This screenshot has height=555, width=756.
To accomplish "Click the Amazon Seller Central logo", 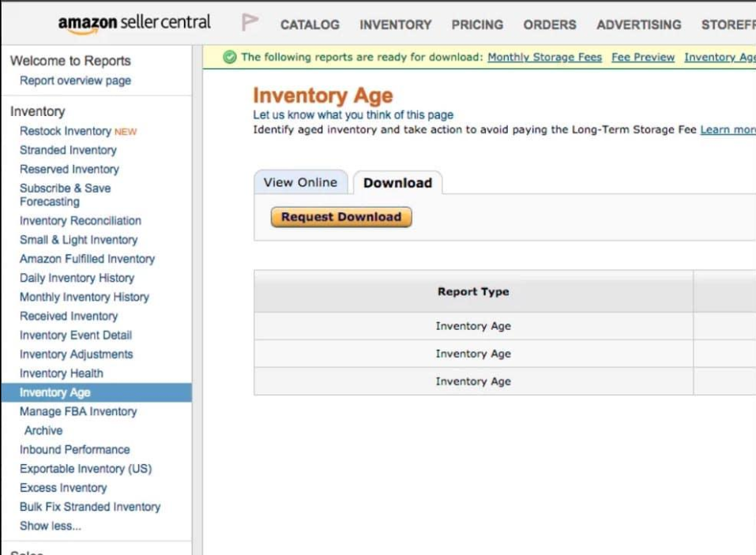I will pyautogui.click(x=134, y=24).
